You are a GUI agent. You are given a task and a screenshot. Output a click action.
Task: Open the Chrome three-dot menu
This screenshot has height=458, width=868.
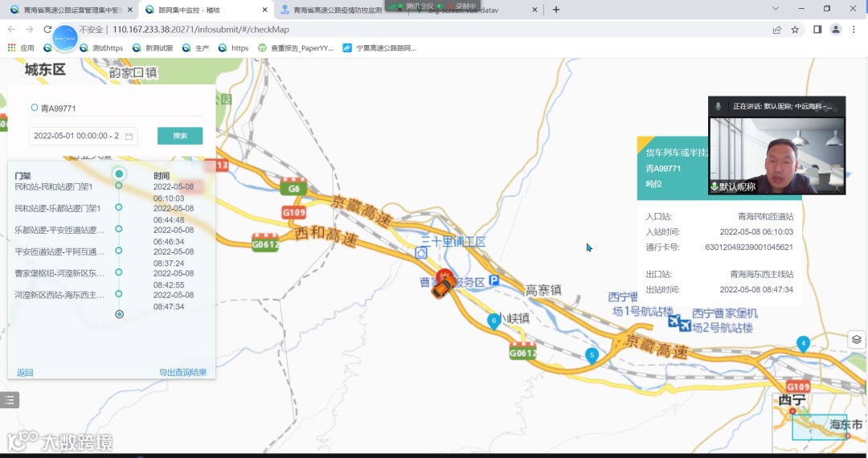tap(854, 29)
